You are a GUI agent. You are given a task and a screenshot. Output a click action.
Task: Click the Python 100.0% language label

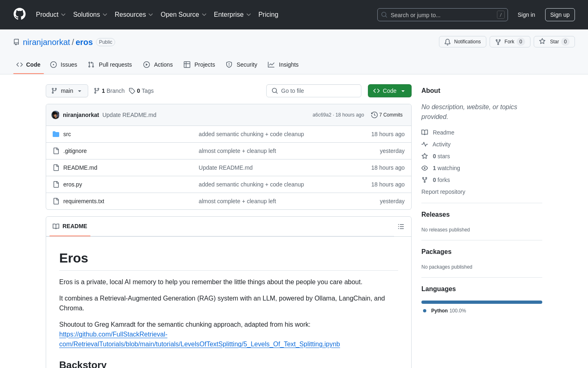[x=444, y=311]
